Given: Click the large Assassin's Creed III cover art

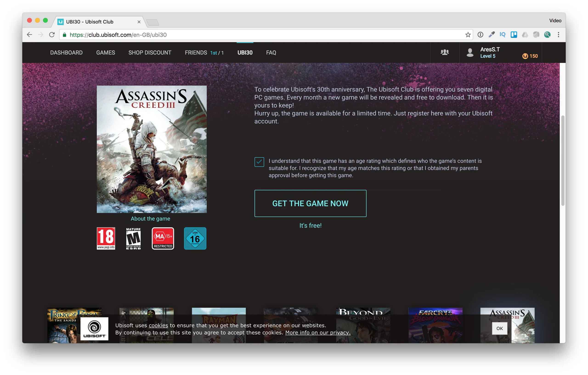Looking at the screenshot, I should point(152,149).
